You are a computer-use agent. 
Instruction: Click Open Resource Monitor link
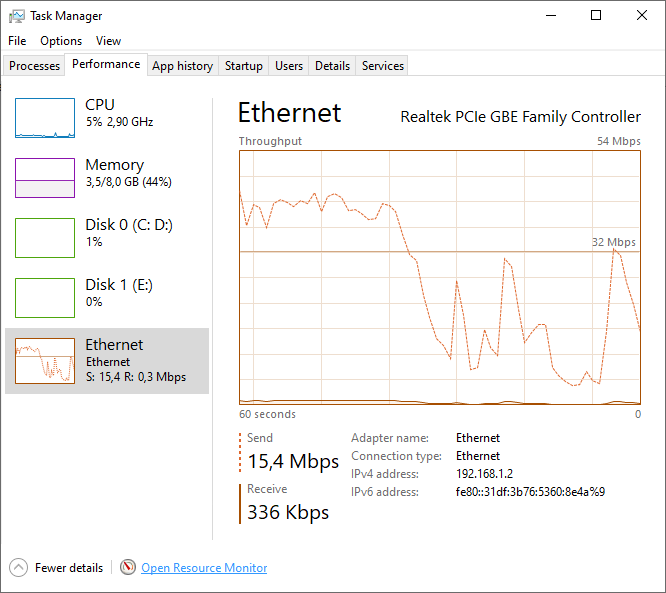point(204,568)
